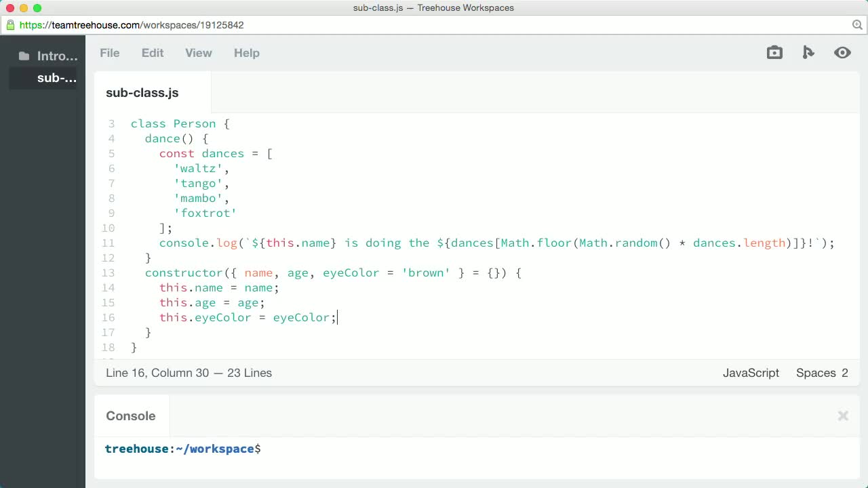This screenshot has height=488, width=868.
Task: Open the Edit menu
Action: [153, 53]
